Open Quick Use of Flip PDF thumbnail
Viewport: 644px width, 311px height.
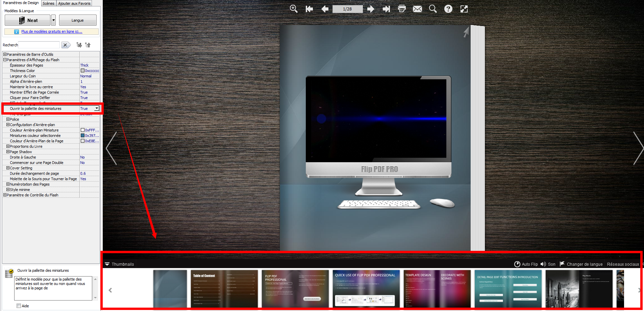coord(366,289)
